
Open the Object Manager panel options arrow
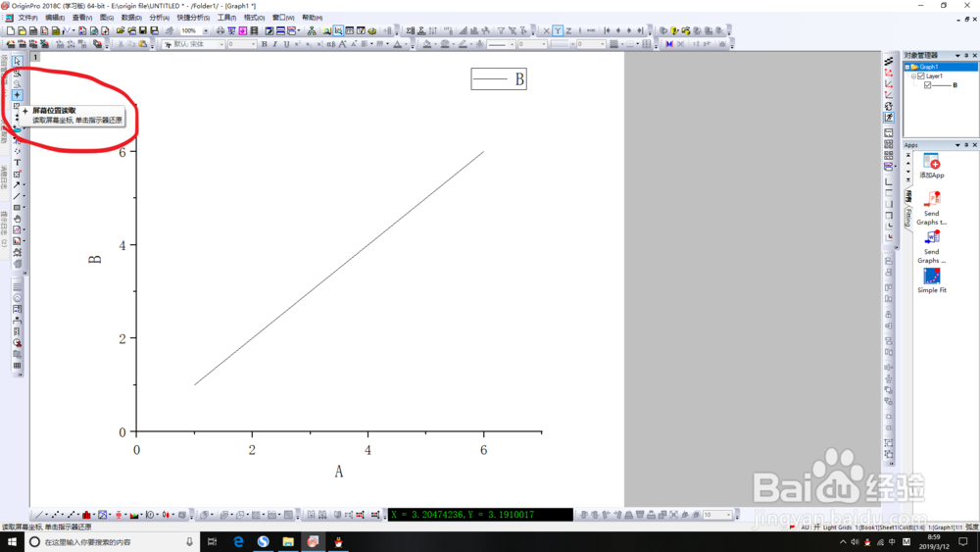coord(957,56)
